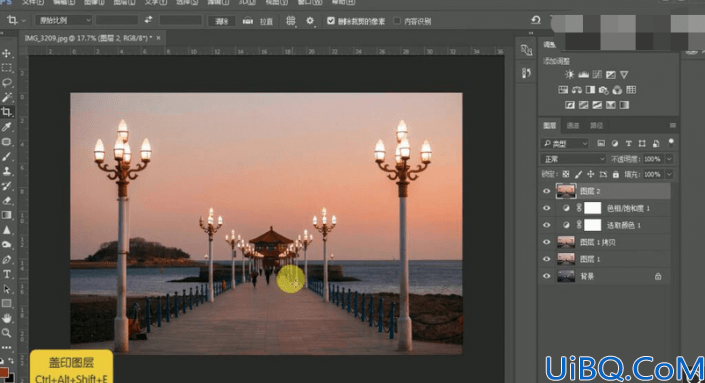
Task: Select the Move tool
Action: pyautogui.click(x=6, y=53)
